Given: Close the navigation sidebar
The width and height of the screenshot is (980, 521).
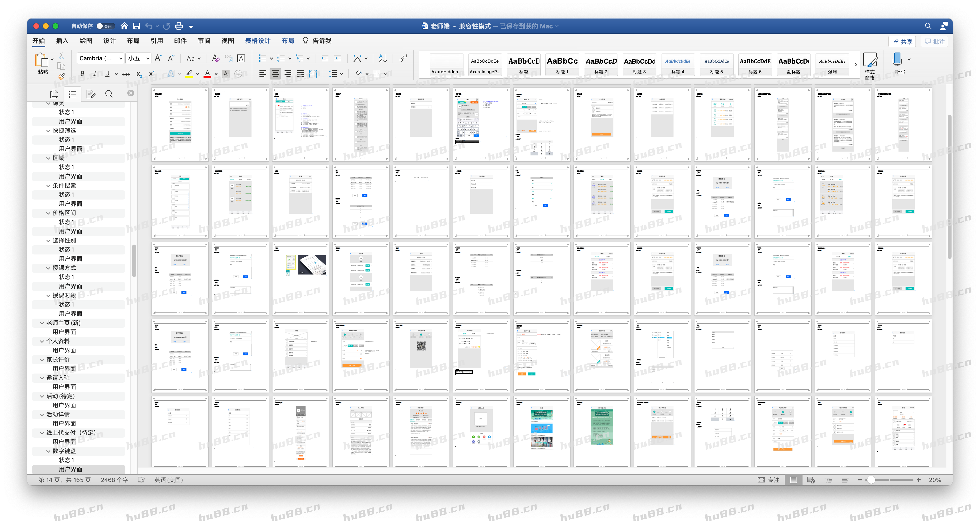Looking at the screenshot, I should click(x=130, y=93).
